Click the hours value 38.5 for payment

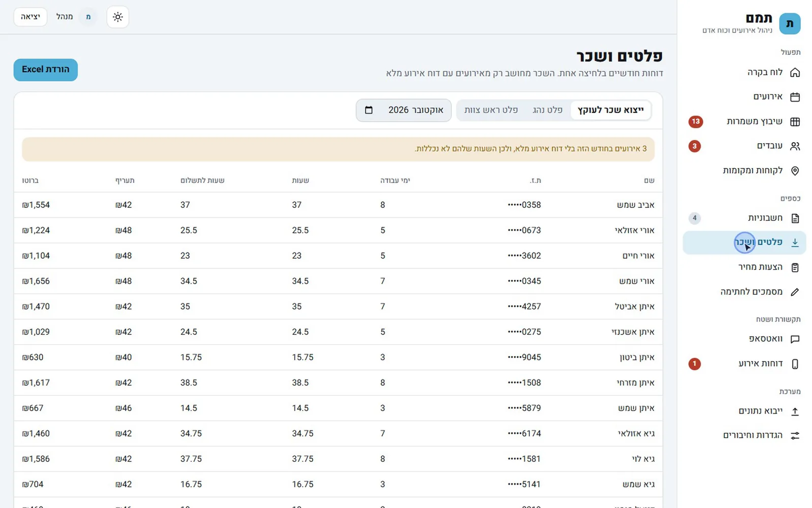tap(189, 383)
